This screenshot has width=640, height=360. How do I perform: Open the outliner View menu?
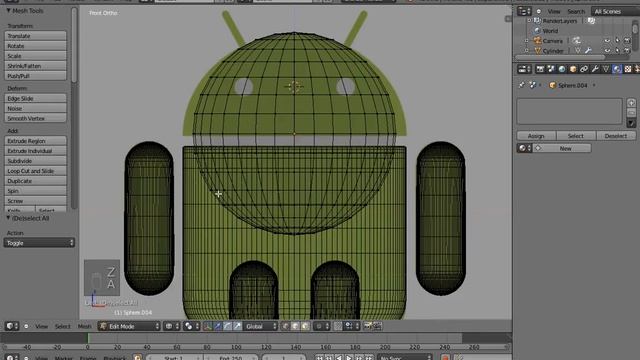(x=554, y=11)
